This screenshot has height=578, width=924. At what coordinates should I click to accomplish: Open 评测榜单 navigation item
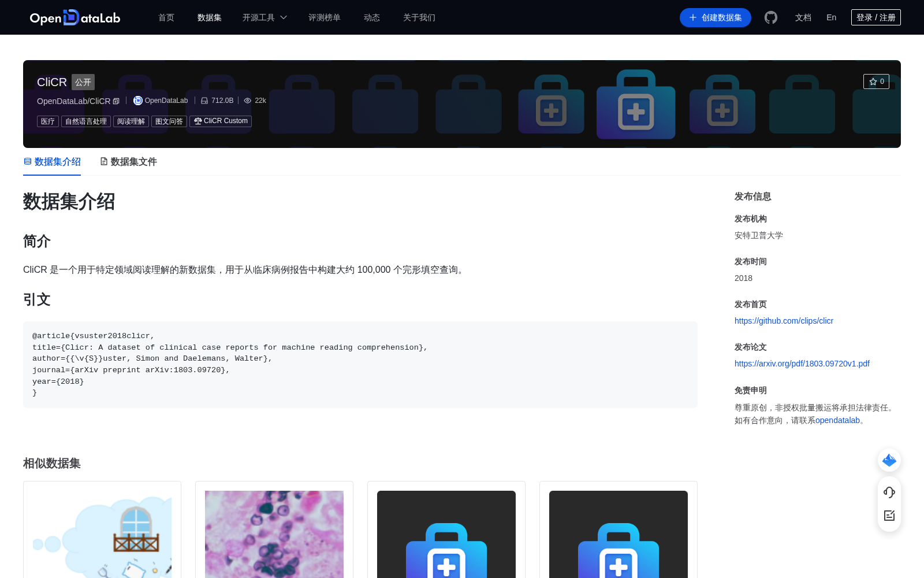[x=325, y=17]
